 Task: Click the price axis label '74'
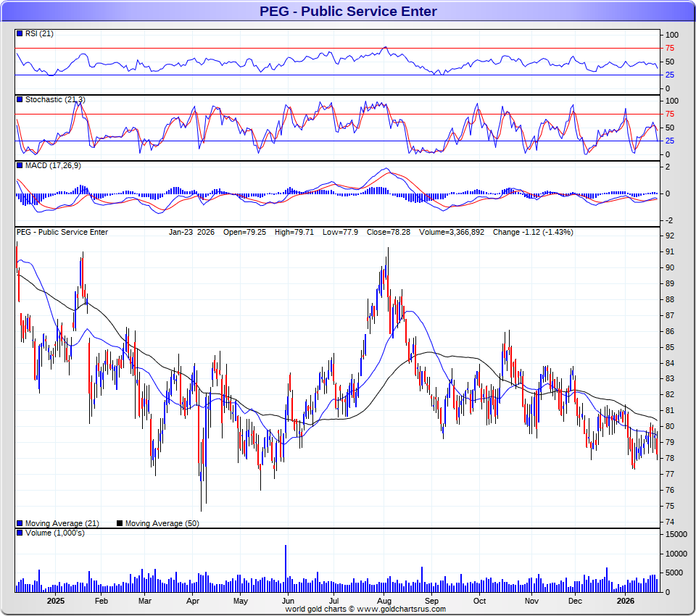click(670, 522)
